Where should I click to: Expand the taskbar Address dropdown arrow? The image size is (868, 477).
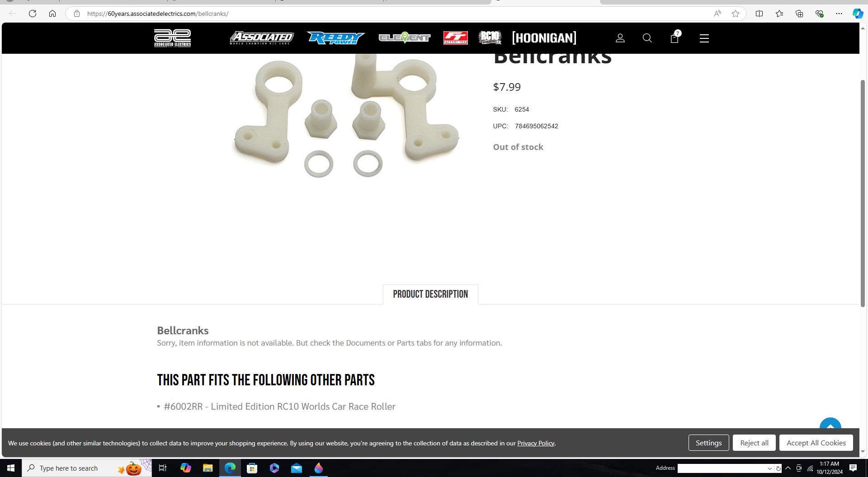tap(770, 468)
